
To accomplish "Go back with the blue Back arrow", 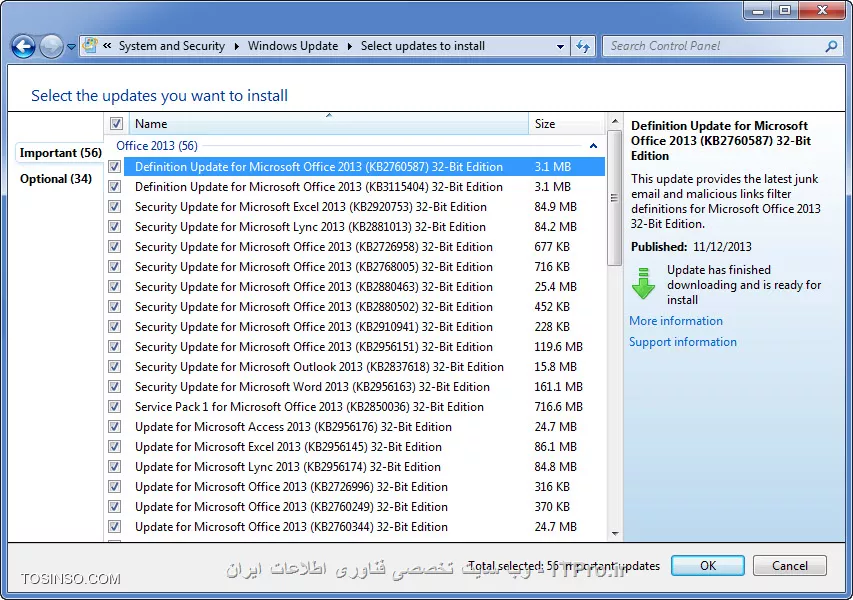I will pos(23,46).
